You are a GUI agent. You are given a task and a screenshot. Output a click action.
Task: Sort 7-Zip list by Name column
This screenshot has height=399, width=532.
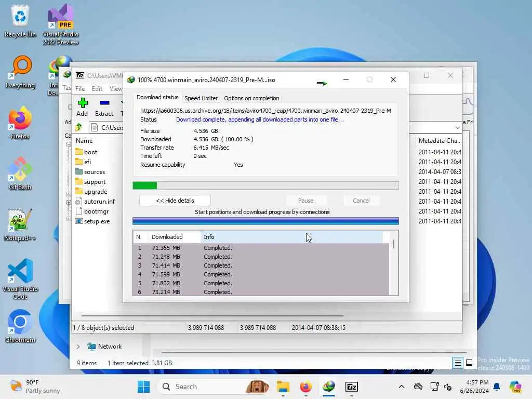point(85,140)
